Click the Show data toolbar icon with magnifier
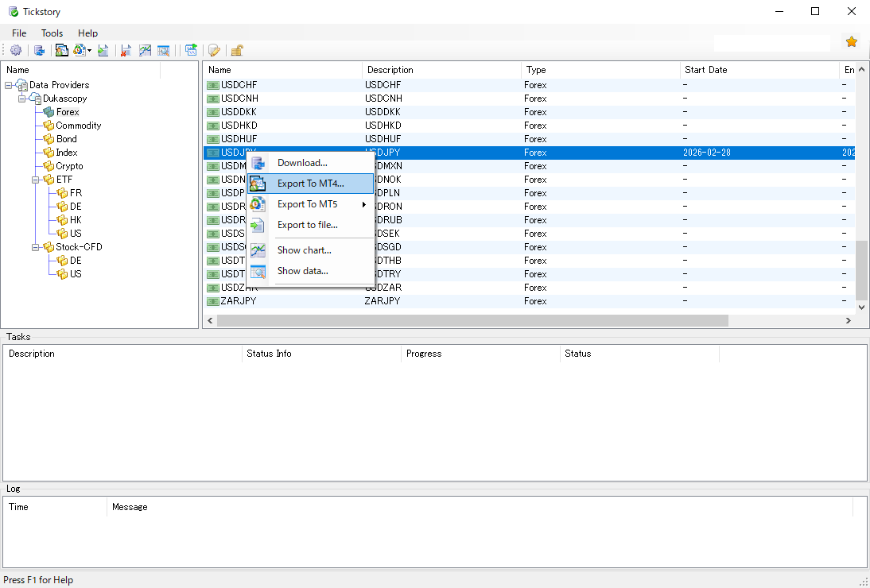The image size is (870, 588). [x=163, y=50]
